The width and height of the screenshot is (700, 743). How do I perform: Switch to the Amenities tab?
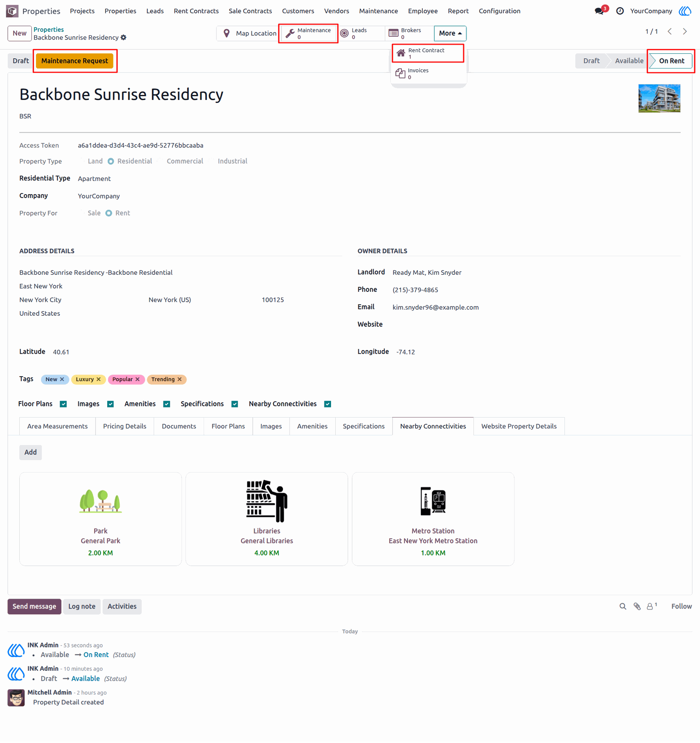312,426
